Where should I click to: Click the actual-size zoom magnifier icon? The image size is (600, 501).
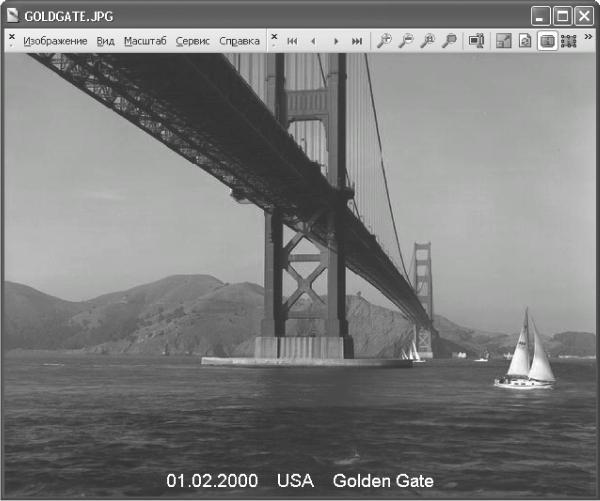(x=427, y=41)
